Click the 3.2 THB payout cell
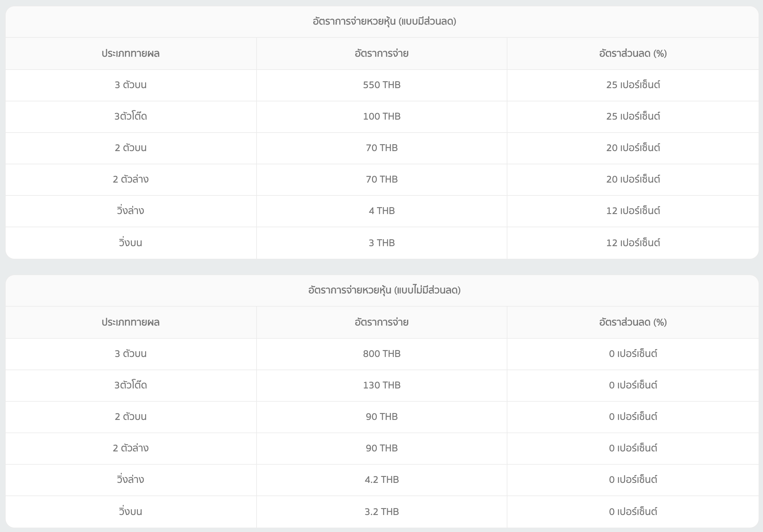763x532 pixels. pos(381,512)
